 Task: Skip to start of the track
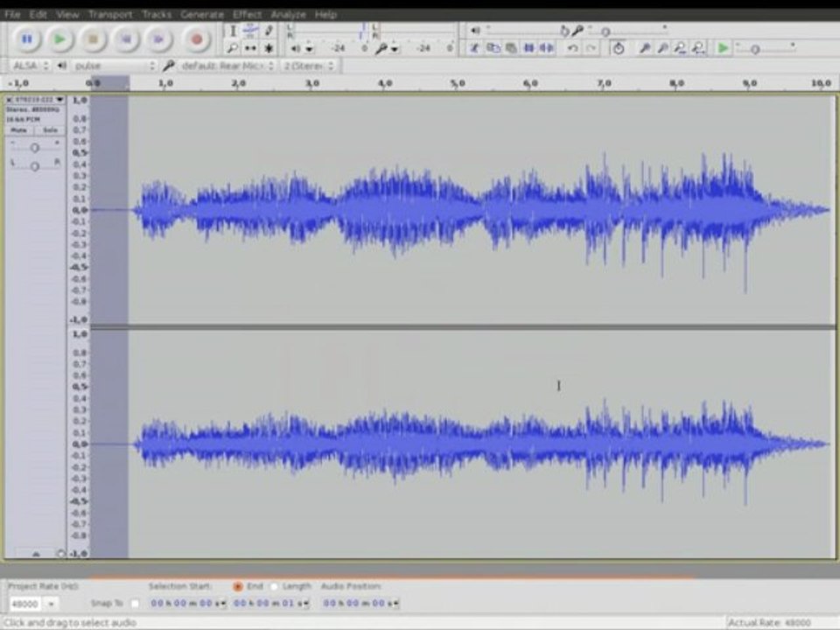click(x=126, y=39)
